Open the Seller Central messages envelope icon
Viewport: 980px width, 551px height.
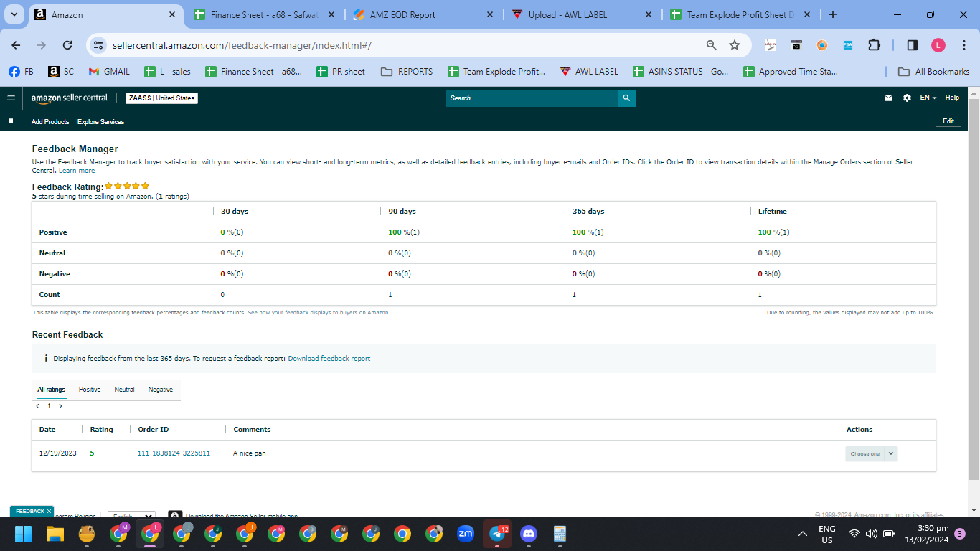coord(889,98)
